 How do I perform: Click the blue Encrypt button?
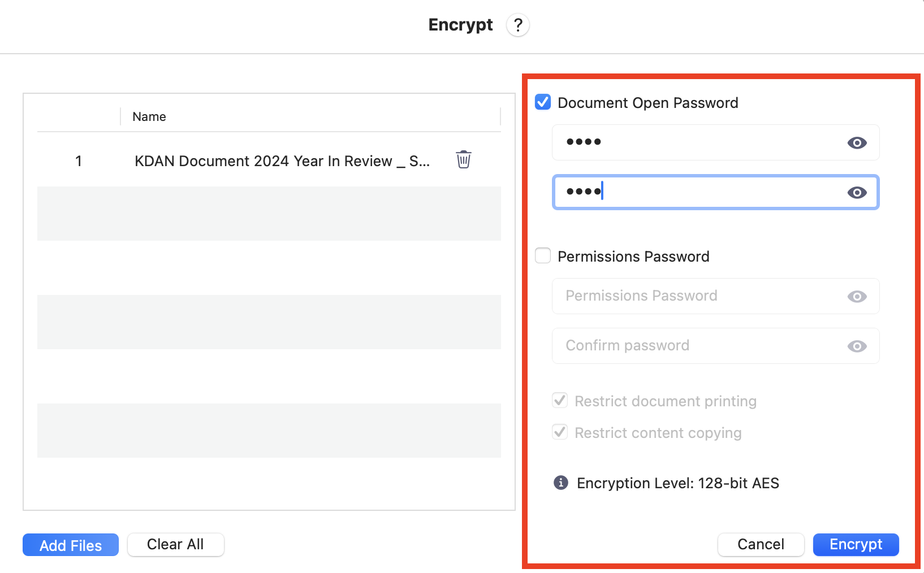coord(856,544)
